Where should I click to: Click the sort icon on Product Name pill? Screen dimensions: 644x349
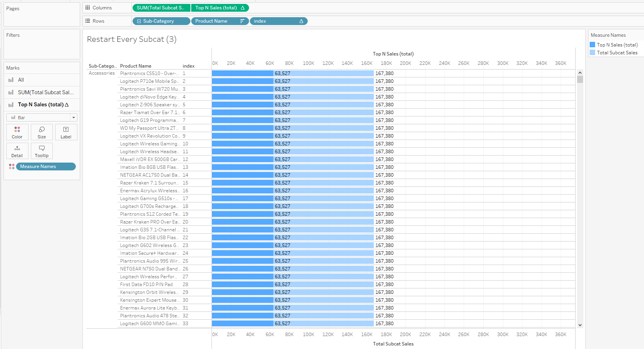pyautogui.click(x=242, y=21)
